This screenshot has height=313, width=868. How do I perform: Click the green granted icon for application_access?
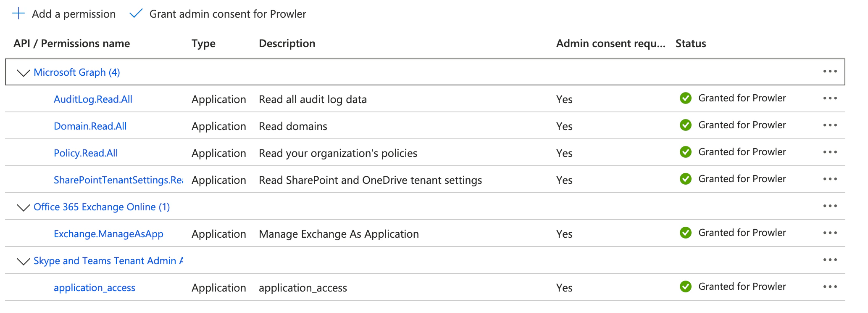coord(686,286)
